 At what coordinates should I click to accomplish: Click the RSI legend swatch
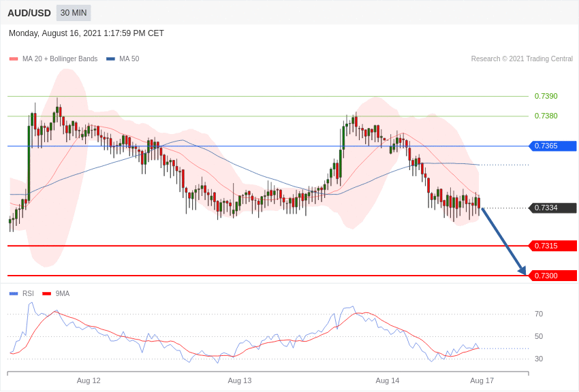tap(14, 294)
